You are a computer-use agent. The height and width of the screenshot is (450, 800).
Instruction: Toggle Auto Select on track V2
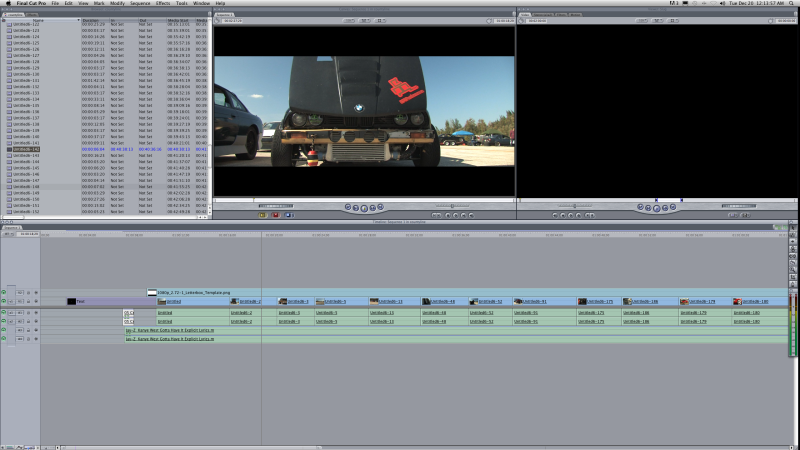pyautogui.click(x=36, y=293)
